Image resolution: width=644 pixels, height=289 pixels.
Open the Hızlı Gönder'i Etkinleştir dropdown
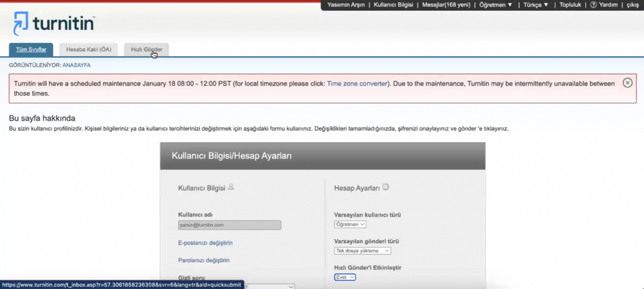coord(345,277)
